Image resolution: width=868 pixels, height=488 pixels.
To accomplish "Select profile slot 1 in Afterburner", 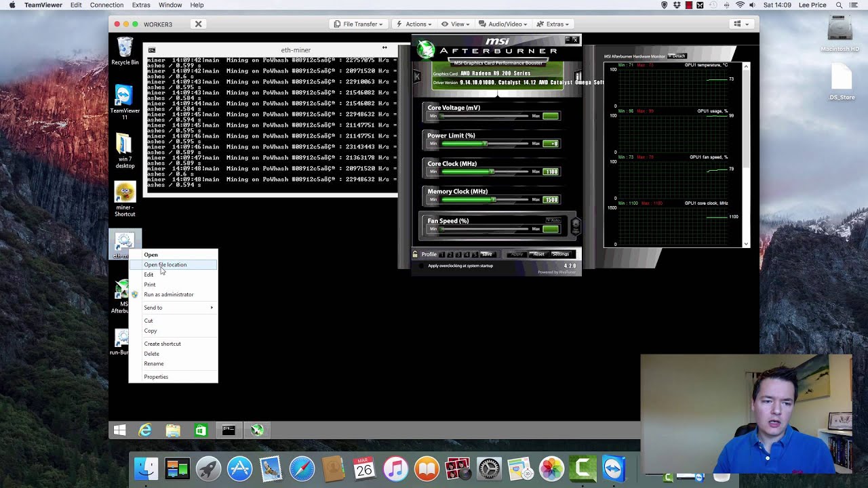I will (442, 254).
